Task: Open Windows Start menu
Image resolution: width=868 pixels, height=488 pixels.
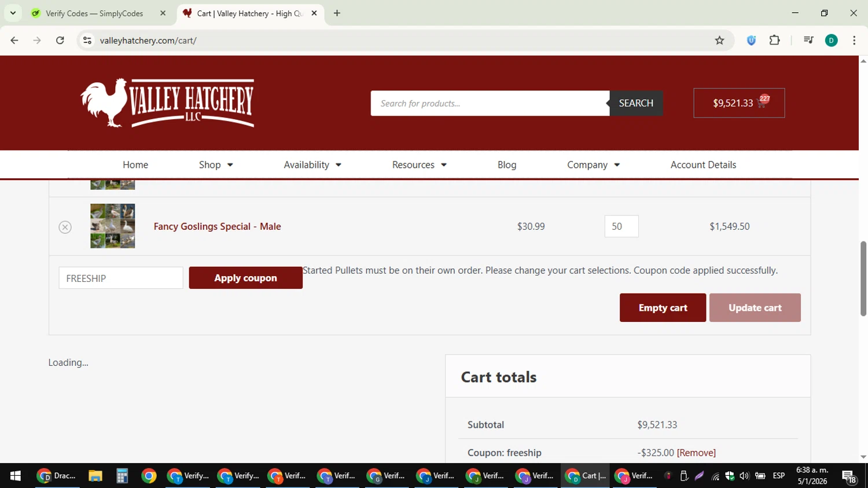Action: coord(16,476)
